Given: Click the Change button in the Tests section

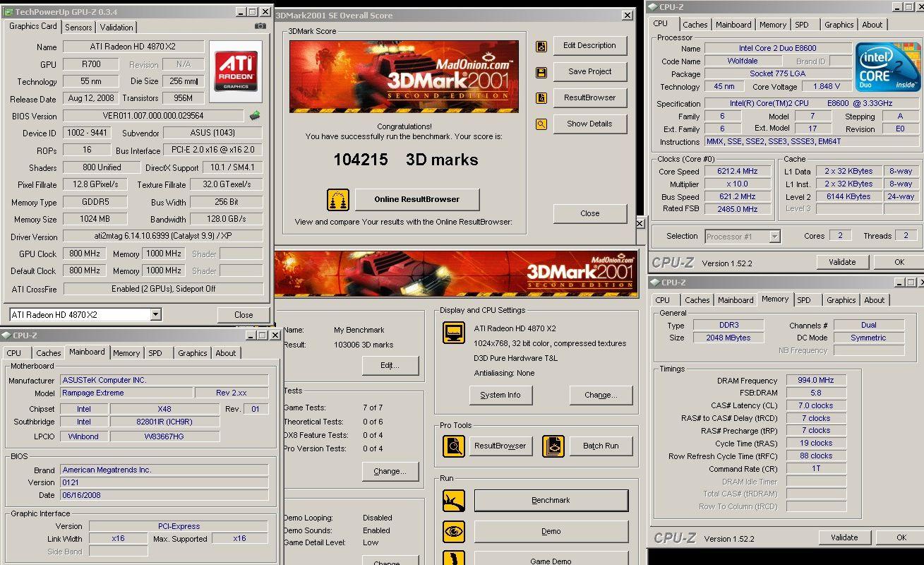Looking at the screenshot, I should (390, 472).
